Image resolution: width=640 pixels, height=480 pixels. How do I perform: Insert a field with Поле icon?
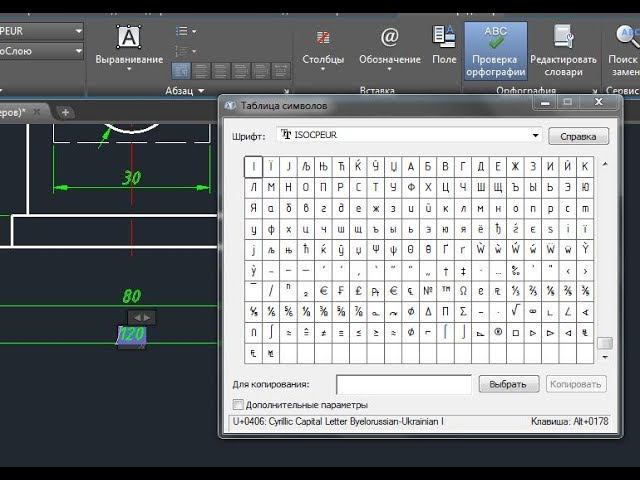(444, 44)
